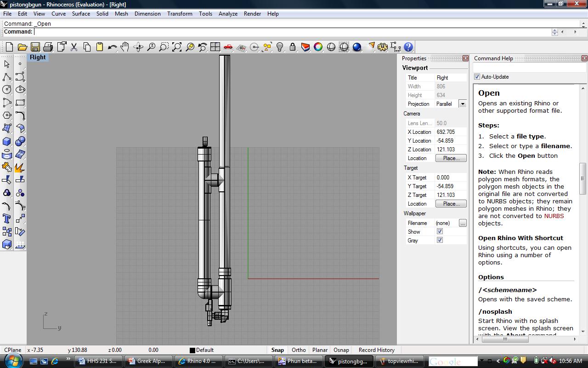Toggle the wallpaper Show checkbox
This screenshot has width=588, height=368.
[x=440, y=231]
